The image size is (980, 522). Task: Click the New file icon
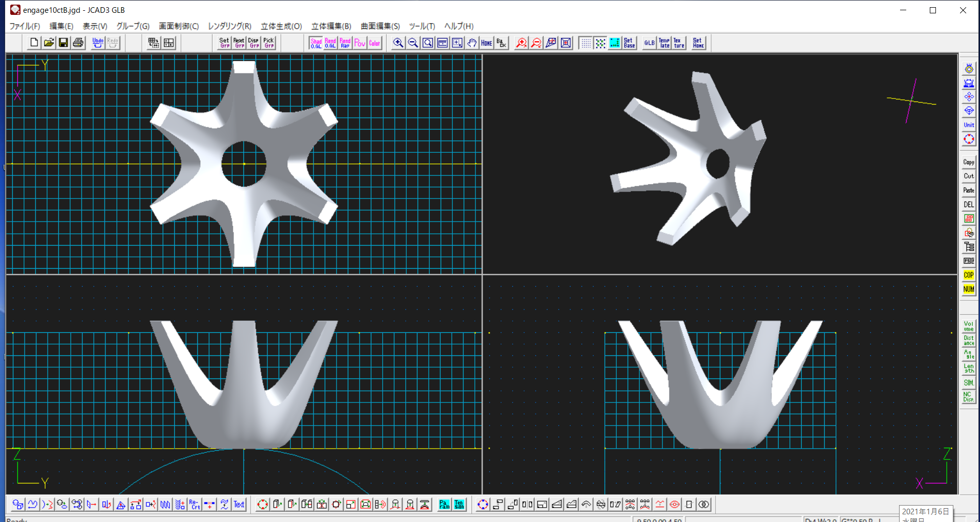(34, 43)
